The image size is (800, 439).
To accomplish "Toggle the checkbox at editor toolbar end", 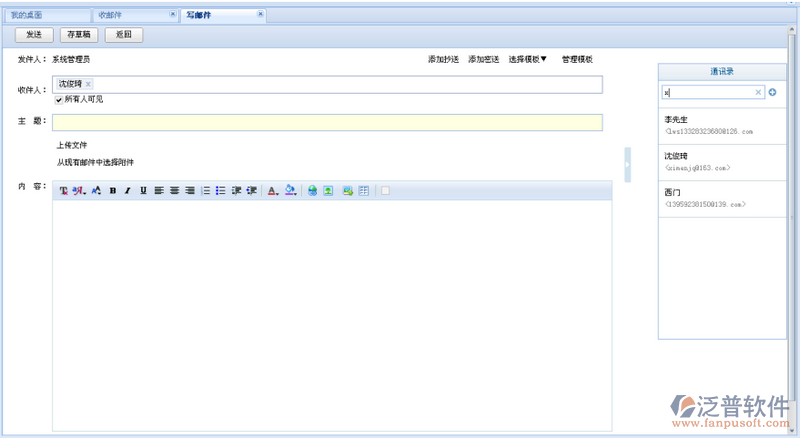I will 386,190.
